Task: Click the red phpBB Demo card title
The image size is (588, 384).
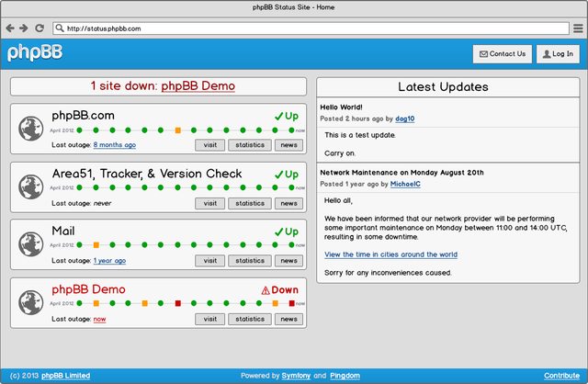Action: [x=88, y=289]
